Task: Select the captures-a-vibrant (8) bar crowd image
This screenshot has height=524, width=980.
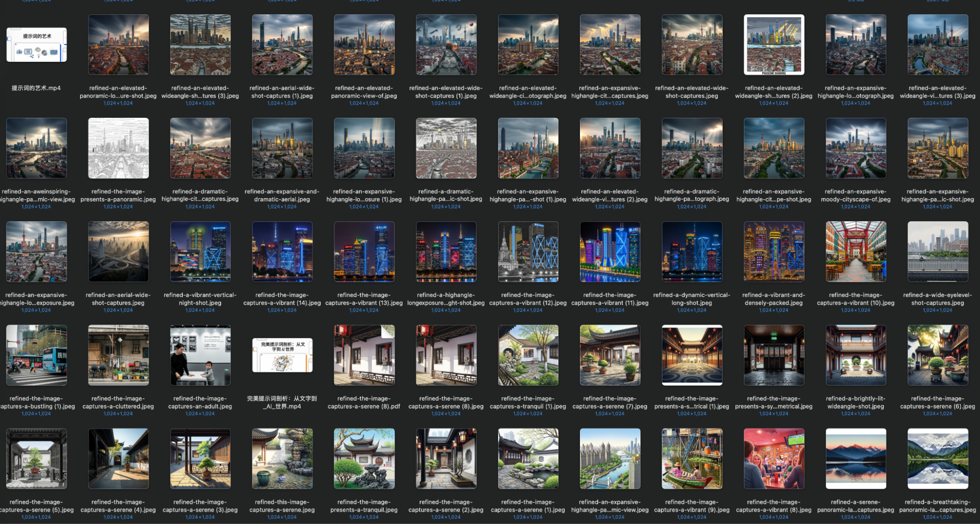Action: [x=774, y=458]
